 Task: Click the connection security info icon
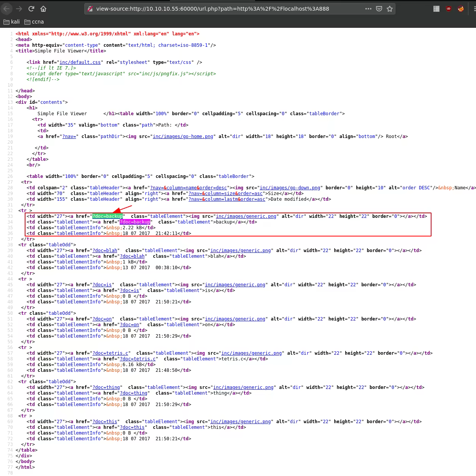click(x=90, y=9)
